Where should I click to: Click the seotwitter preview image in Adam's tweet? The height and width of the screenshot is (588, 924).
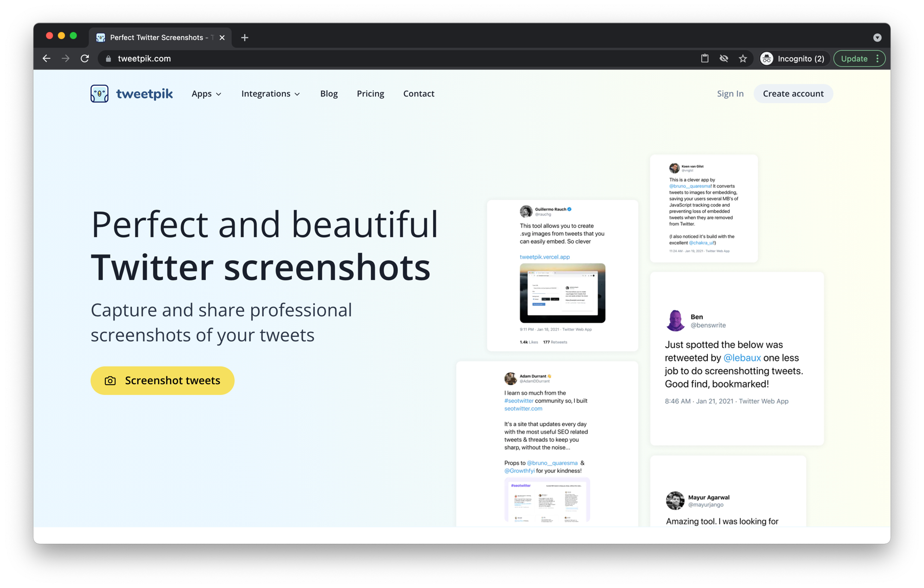[547, 500]
